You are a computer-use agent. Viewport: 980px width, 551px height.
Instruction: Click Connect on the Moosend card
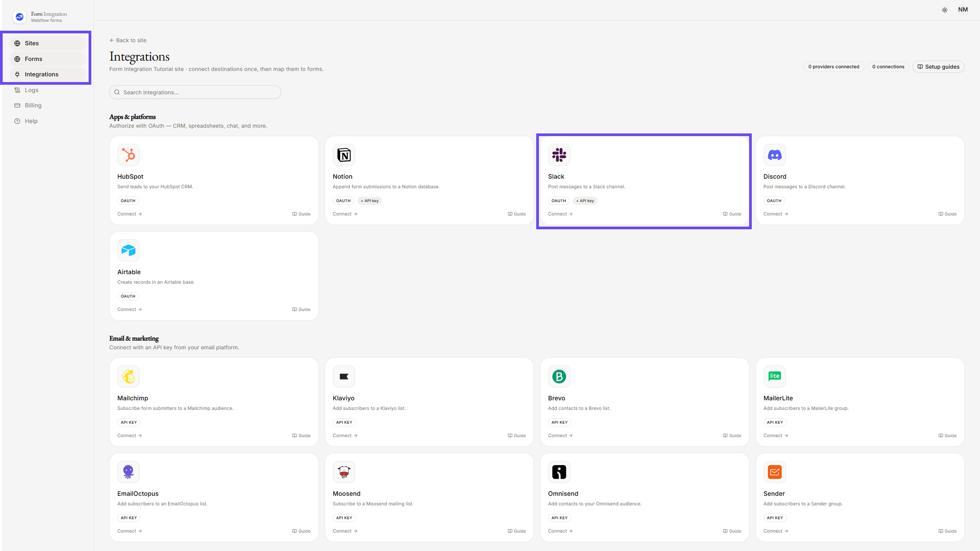[345, 531]
